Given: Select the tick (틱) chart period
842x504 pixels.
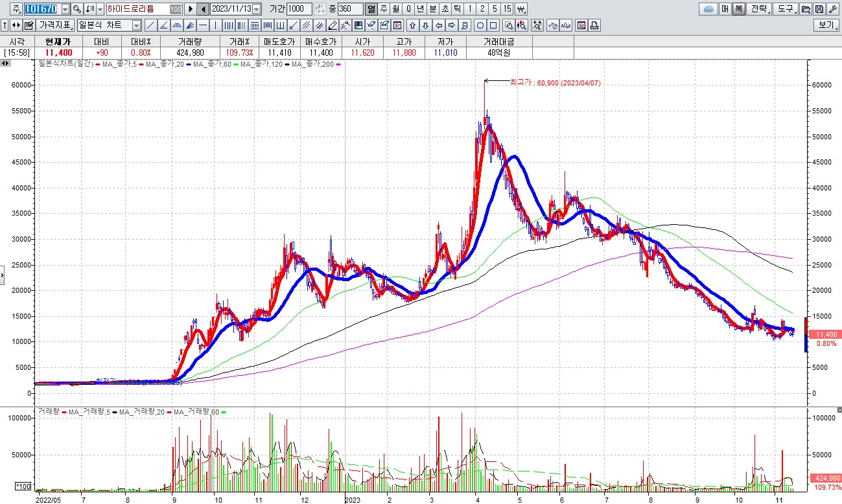Looking at the screenshot, I should tap(457, 9).
